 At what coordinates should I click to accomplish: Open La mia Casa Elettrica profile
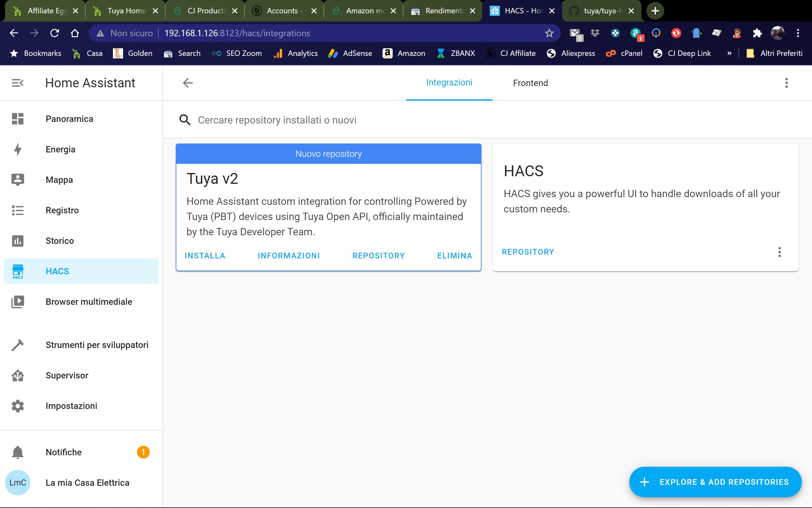81,483
